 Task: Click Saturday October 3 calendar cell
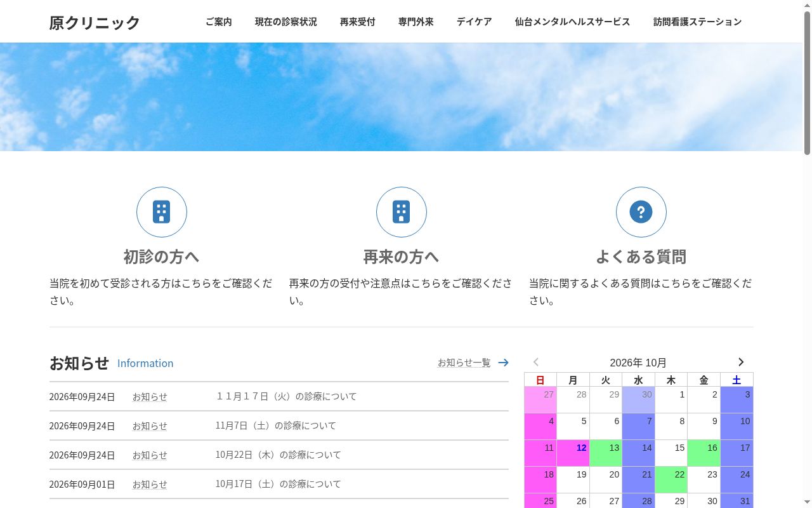[737, 400]
